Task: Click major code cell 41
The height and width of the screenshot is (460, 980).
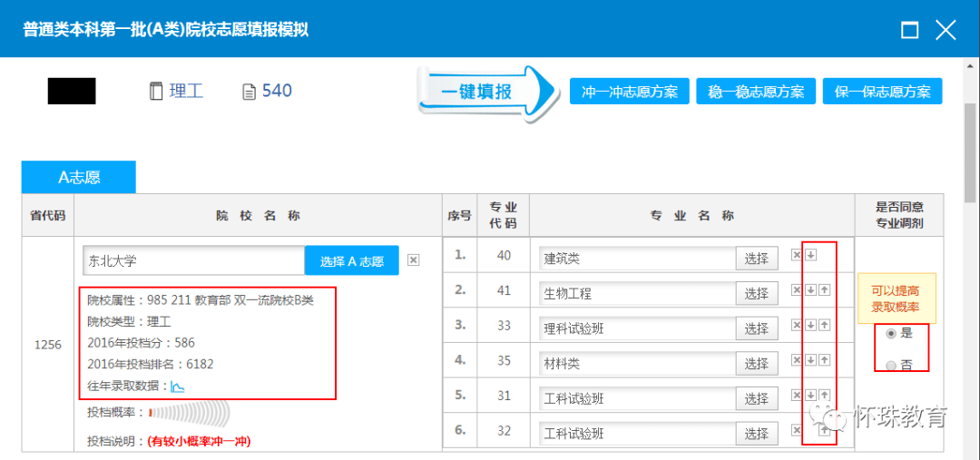Action: [504, 290]
